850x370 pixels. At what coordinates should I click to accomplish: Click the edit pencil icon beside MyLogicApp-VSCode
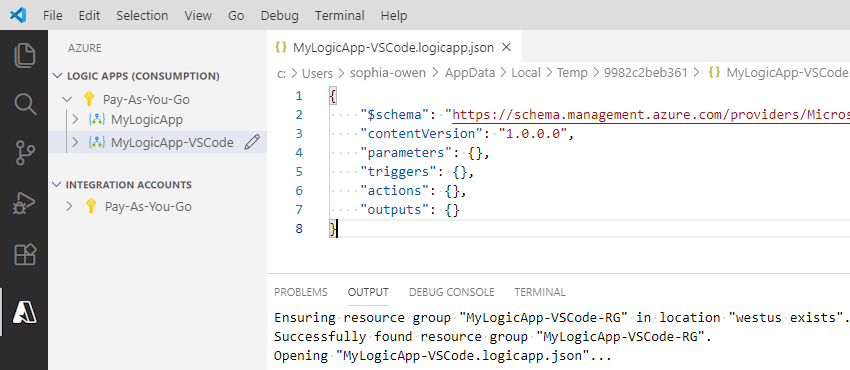click(252, 142)
